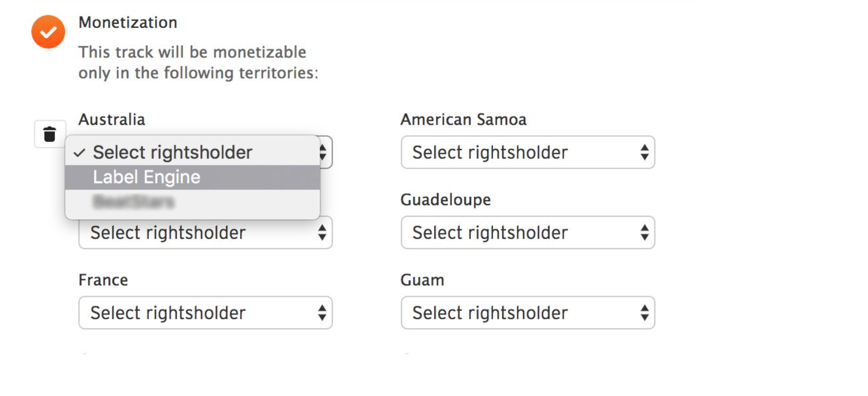Pick the checked Select rightsholder option
This screenshot has height=396, width=868.
coord(172,153)
